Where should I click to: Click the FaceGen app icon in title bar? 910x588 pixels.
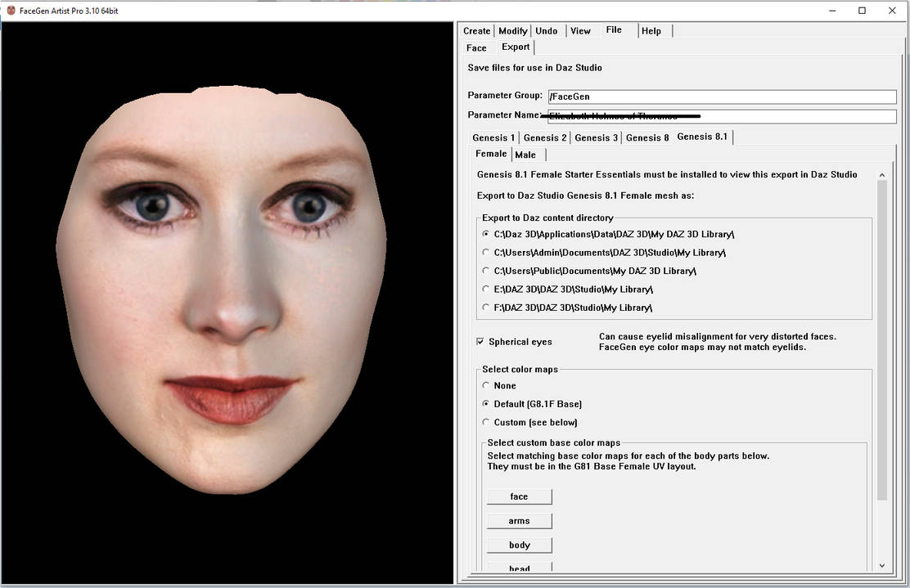click(x=11, y=11)
